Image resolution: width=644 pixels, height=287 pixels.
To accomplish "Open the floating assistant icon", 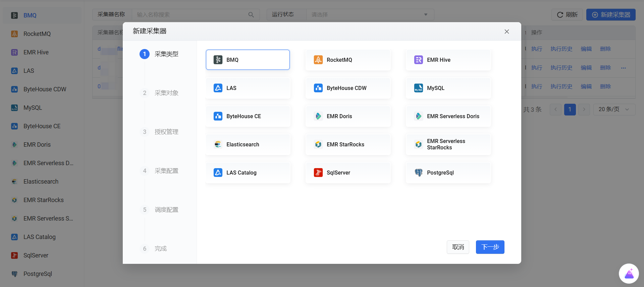I will [629, 274].
